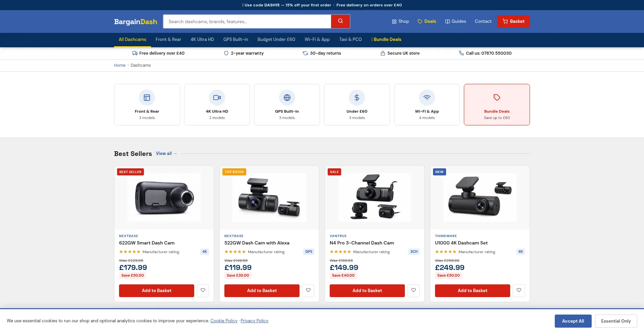Open 522GW Dash Cam with Alexa title
644x333 pixels.
coord(257,243)
